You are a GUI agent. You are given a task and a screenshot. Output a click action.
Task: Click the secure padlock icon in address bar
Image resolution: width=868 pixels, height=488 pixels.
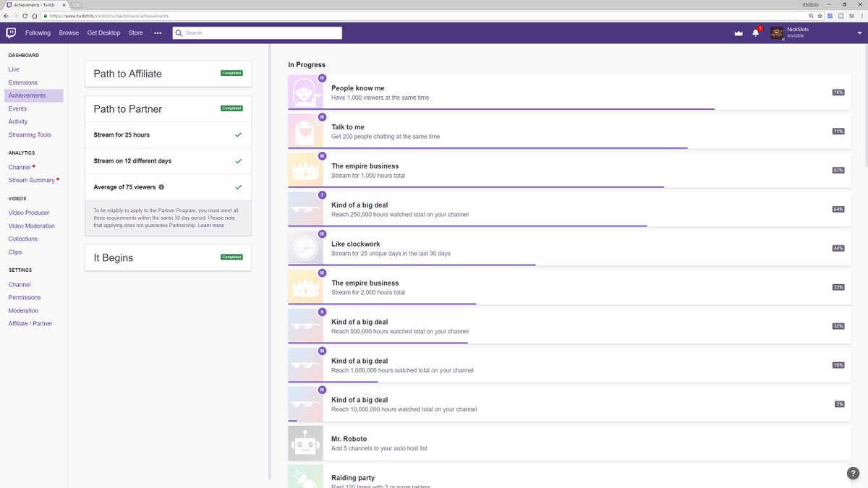click(x=45, y=15)
